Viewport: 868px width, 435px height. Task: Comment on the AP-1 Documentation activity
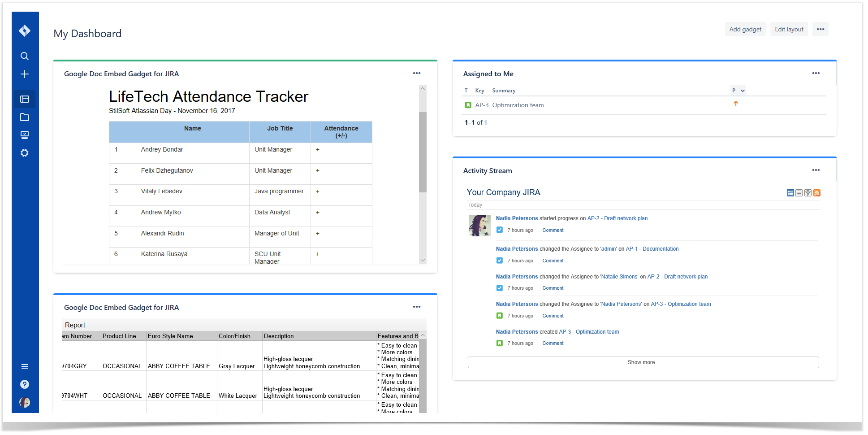[x=553, y=261]
